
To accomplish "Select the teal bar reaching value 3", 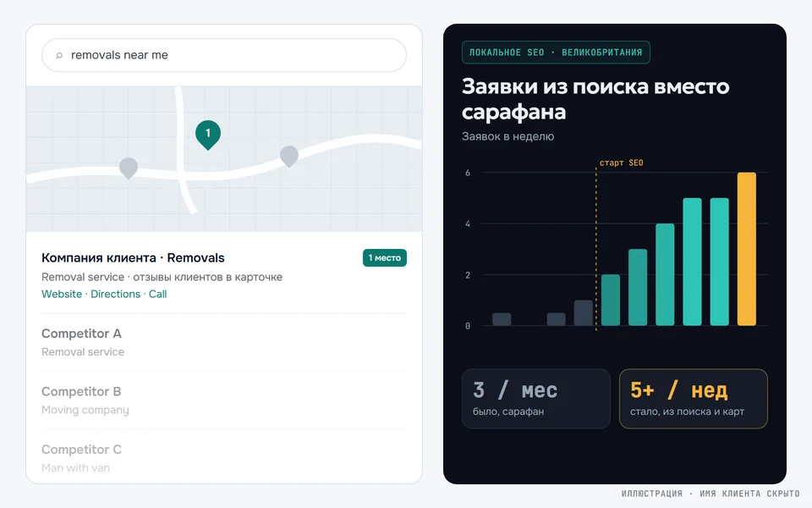I will coord(638,287).
